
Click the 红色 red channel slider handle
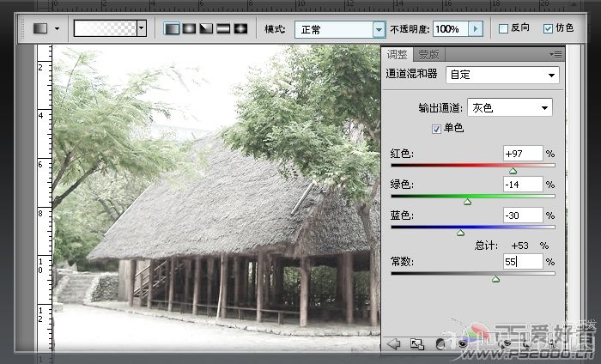(x=513, y=171)
